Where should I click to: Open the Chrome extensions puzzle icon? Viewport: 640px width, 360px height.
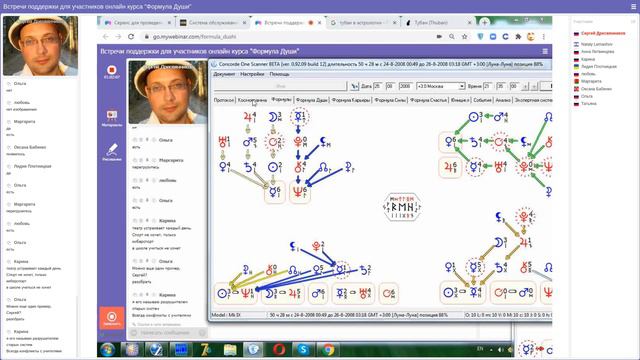pyautogui.click(x=518, y=37)
